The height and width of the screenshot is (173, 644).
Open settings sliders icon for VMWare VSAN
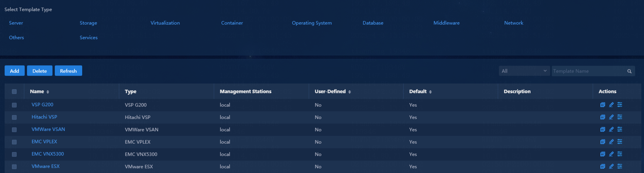click(x=620, y=129)
